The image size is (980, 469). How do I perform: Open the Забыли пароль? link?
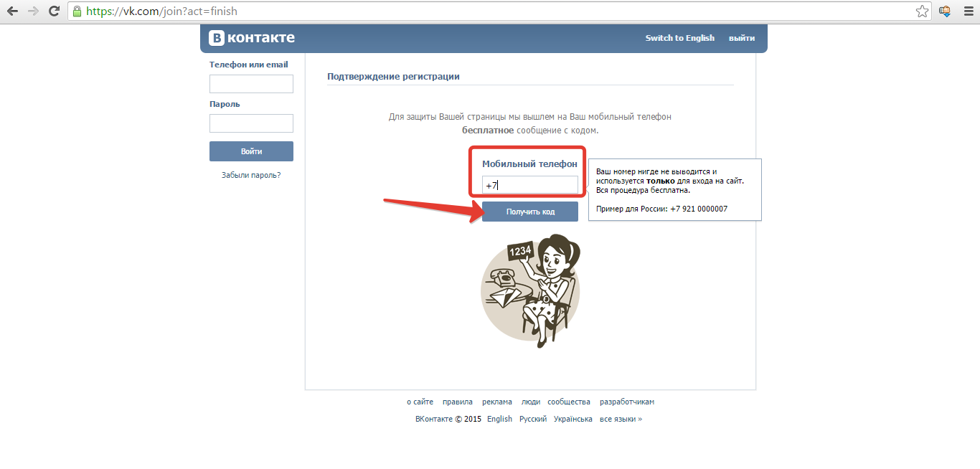click(x=251, y=175)
